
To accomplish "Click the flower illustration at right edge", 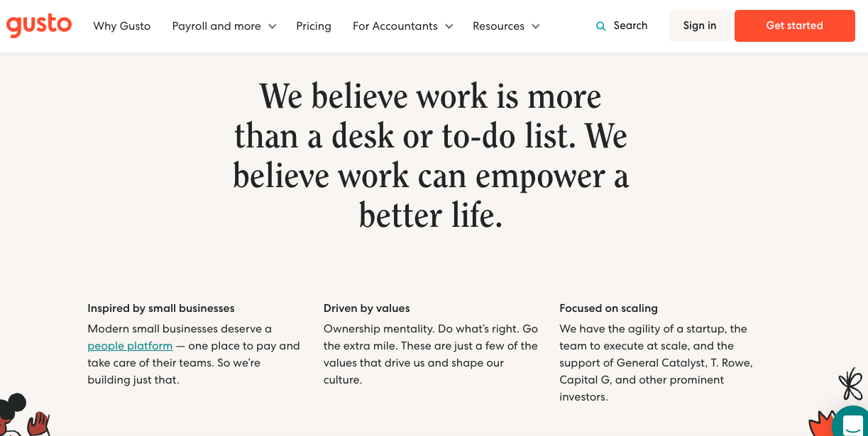I will tap(850, 385).
